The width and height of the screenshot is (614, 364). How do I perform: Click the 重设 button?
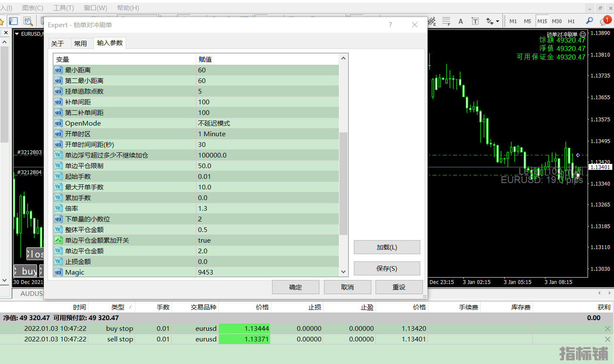click(399, 287)
